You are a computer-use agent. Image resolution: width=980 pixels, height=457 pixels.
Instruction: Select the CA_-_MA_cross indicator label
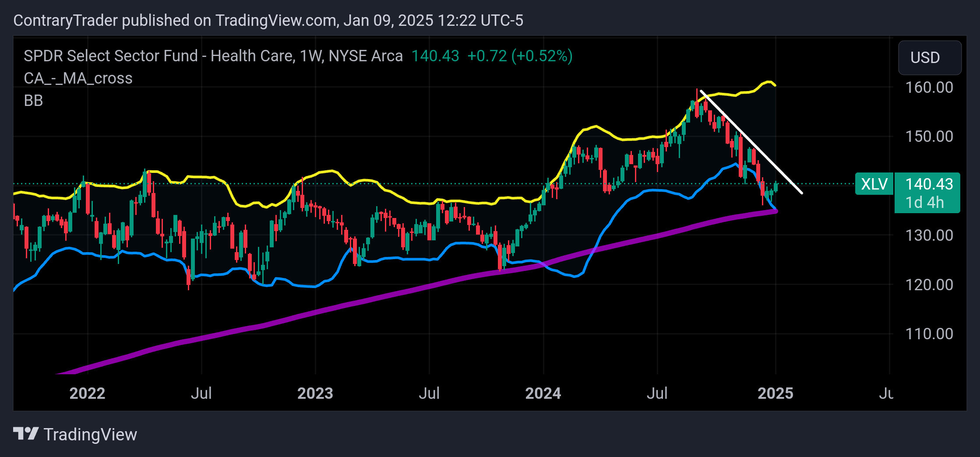click(x=78, y=78)
